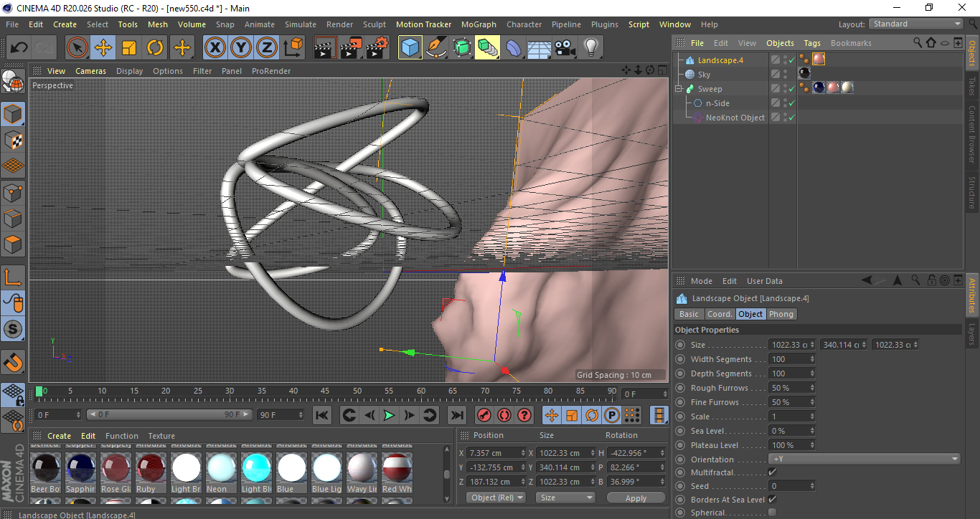Viewport: 980px width, 519px height.
Task: Enable Snap magnet icon
Action: 13,362
